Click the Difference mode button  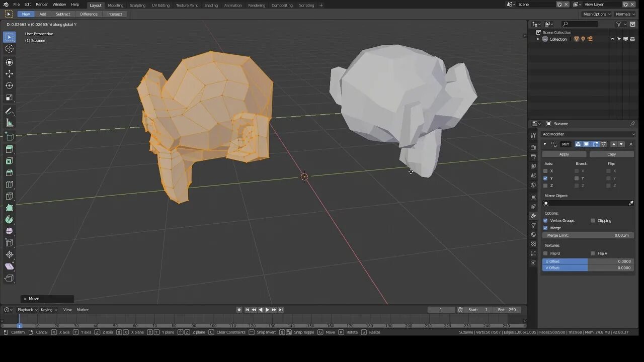point(89,14)
